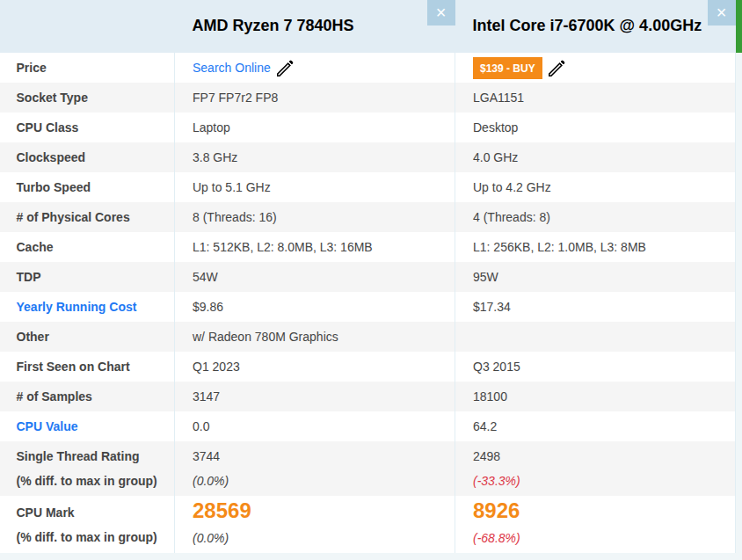Viewport: 742px width, 560px height.
Task: Select cache L1: 256KB, L2: 1.0MB, L3: 8MB
Action: (x=559, y=247)
